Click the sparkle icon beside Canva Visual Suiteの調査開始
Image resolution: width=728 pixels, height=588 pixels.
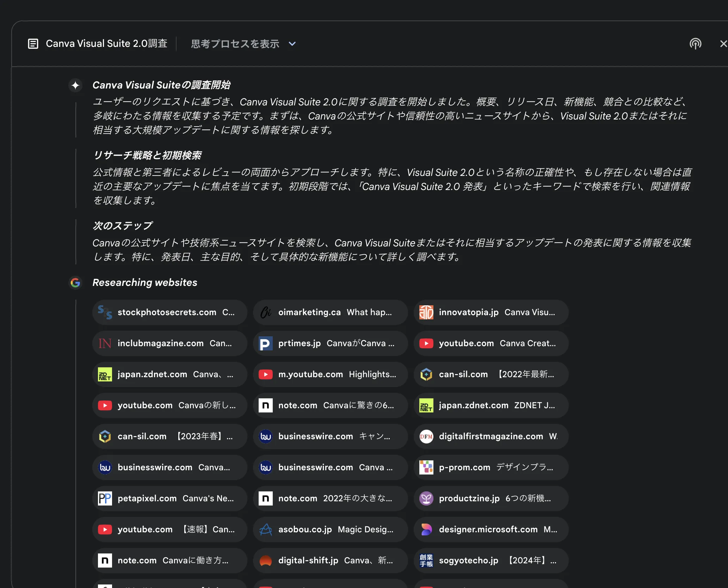click(x=75, y=85)
